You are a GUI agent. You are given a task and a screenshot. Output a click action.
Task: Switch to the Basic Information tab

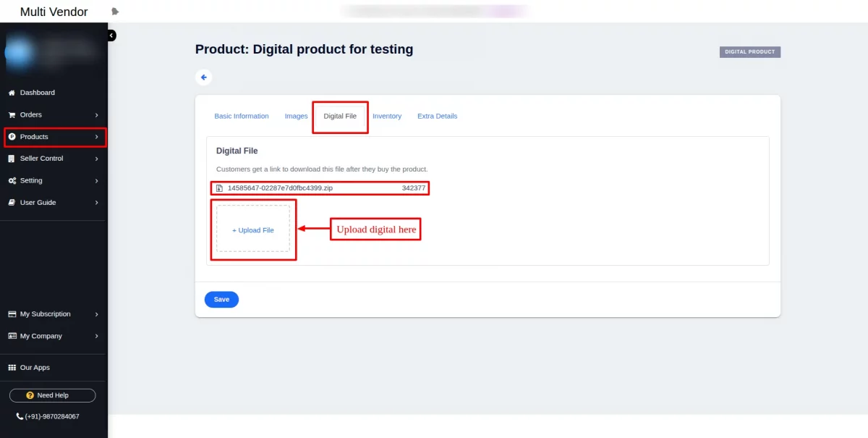coord(242,116)
